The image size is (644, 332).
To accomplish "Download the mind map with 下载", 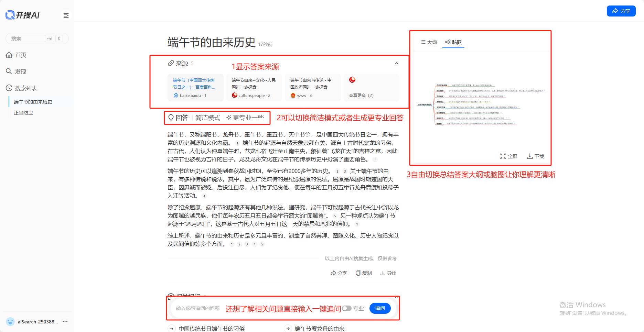I will [535, 156].
